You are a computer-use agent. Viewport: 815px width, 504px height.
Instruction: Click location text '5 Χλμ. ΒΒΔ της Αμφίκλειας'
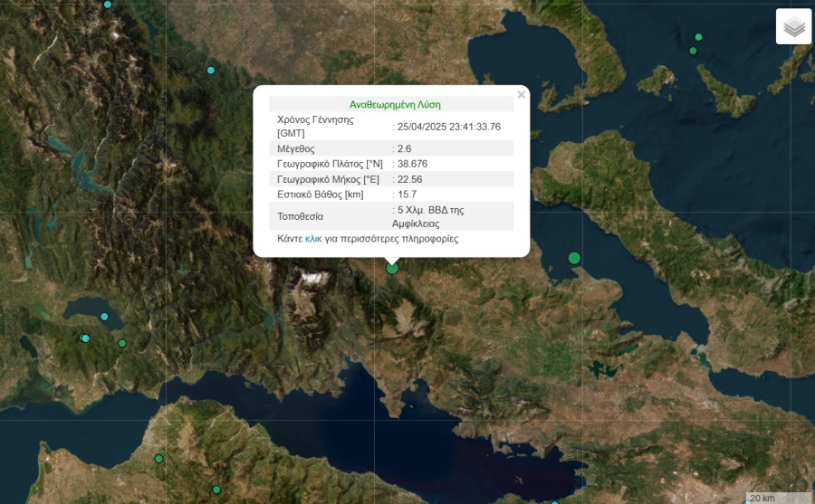[430, 215]
